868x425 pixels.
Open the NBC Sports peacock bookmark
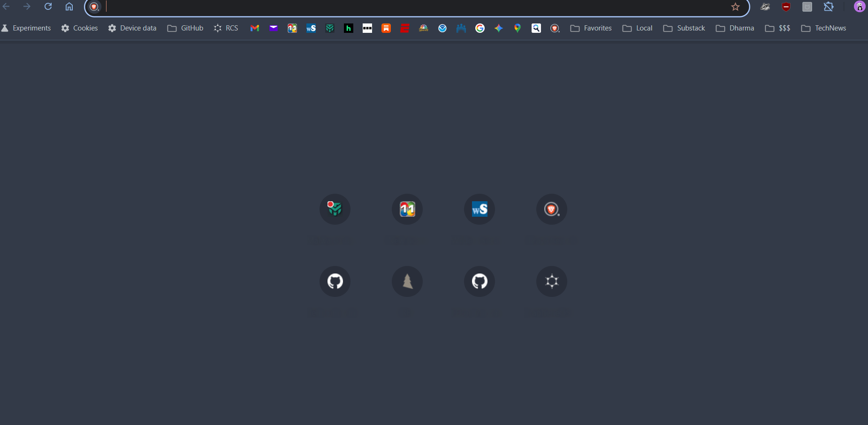tap(424, 28)
